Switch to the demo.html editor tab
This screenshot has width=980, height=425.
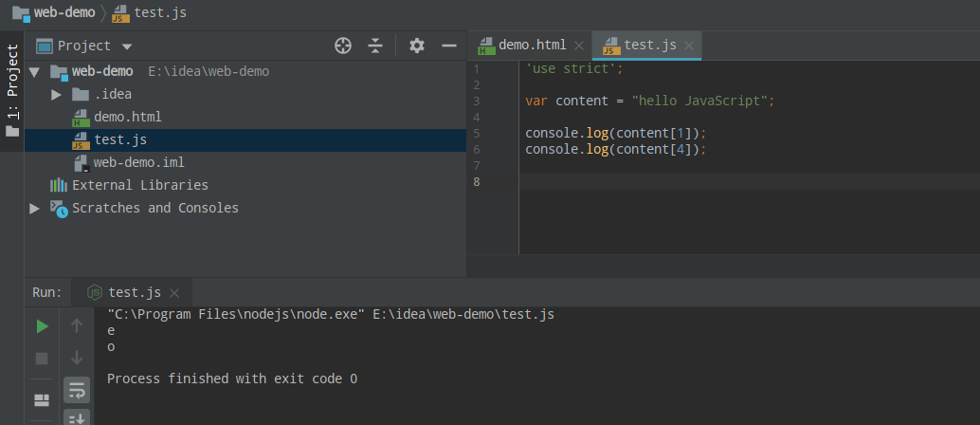pyautogui.click(x=532, y=46)
